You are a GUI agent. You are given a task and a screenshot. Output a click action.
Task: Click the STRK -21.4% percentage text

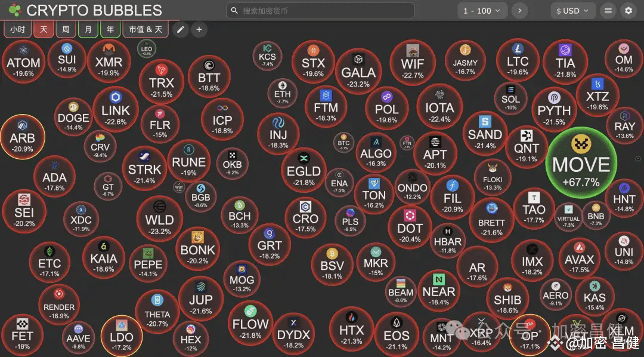point(144,180)
